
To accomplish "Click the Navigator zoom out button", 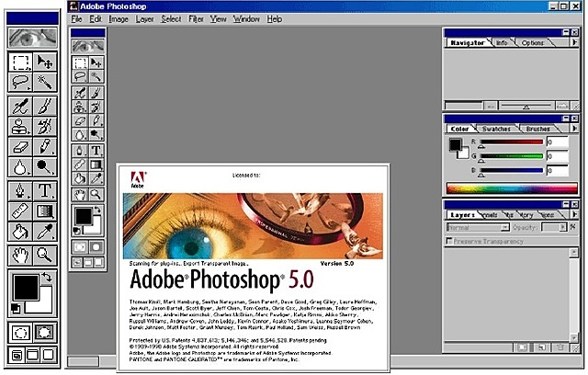I will pyautogui.click(x=491, y=107).
